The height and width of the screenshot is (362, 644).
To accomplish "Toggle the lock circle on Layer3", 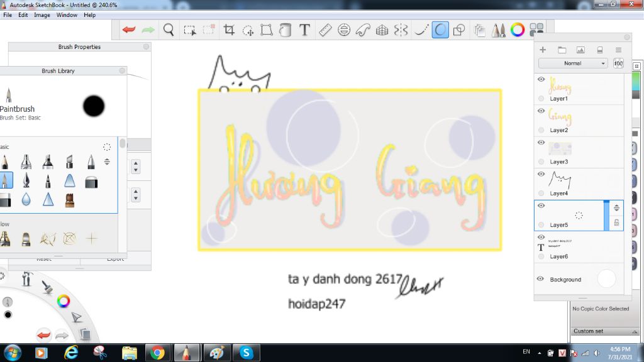I will tap(541, 162).
